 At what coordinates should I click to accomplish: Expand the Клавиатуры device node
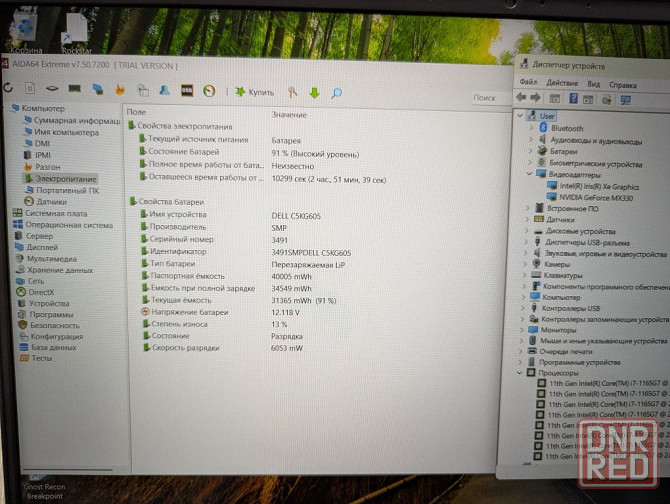click(x=525, y=275)
